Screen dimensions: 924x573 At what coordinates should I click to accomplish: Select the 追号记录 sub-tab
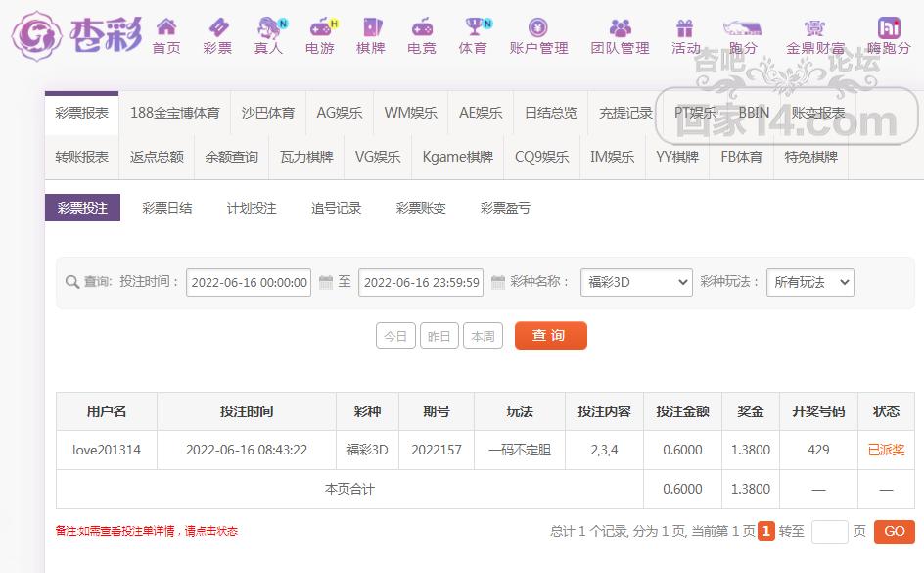click(x=336, y=208)
